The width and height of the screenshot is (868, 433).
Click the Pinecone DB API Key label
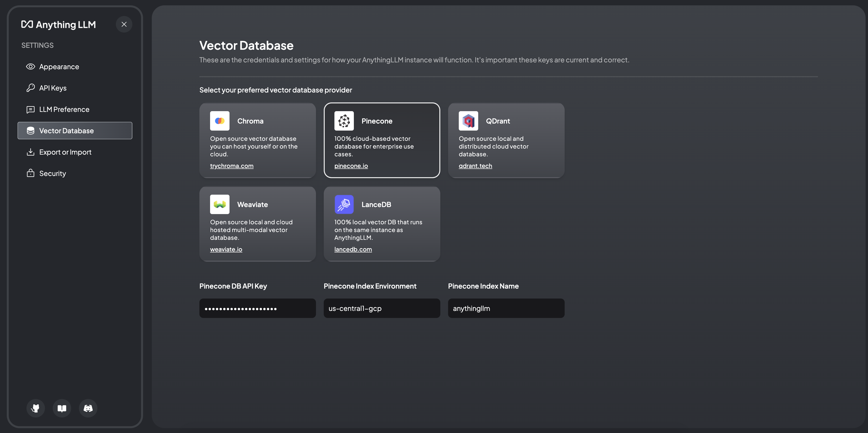coord(233,286)
